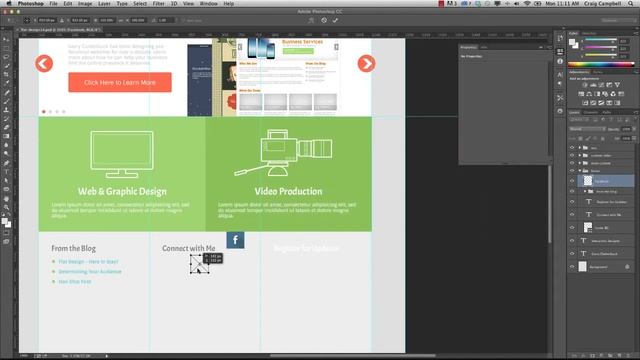Viewport: 640px width, 360px height.
Task: Click the red channel slider in Color panel
Action: 600,41
